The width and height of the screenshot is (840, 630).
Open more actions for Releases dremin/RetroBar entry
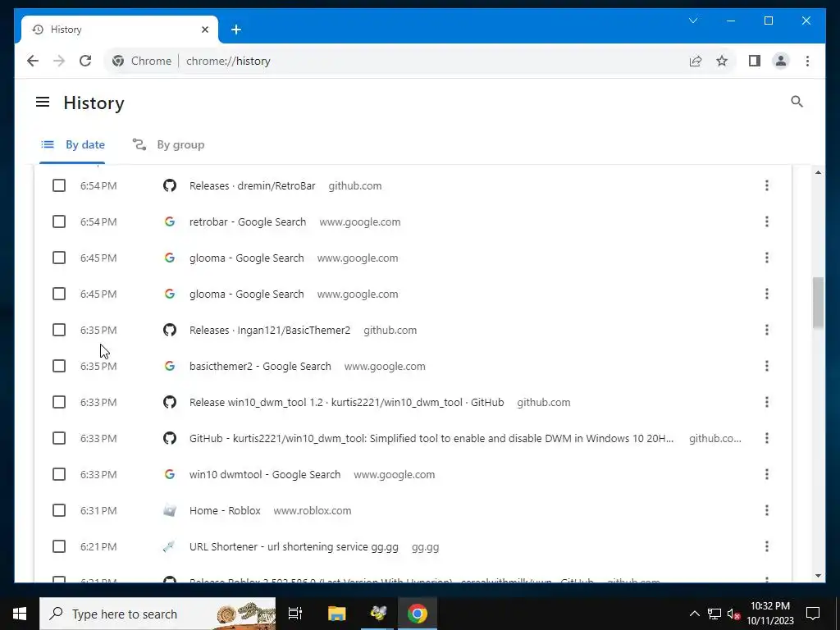pyautogui.click(x=767, y=185)
